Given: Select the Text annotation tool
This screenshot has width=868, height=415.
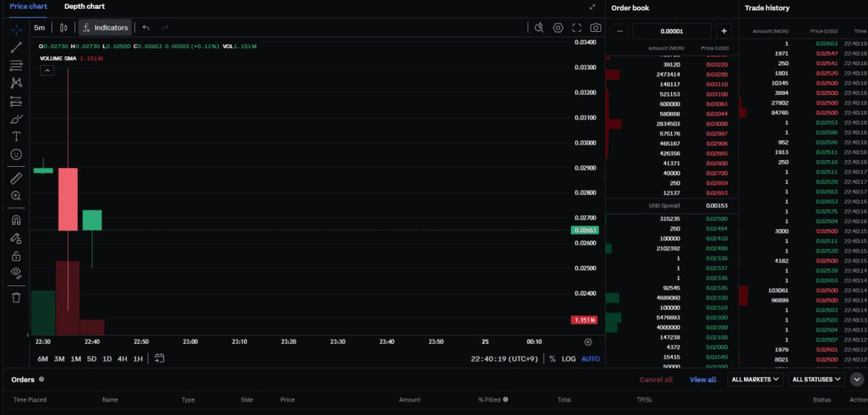Looking at the screenshot, I should (x=16, y=137).
